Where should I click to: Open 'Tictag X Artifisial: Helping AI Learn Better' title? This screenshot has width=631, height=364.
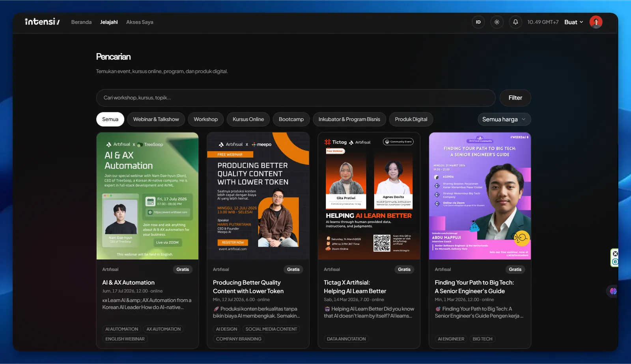355,287
